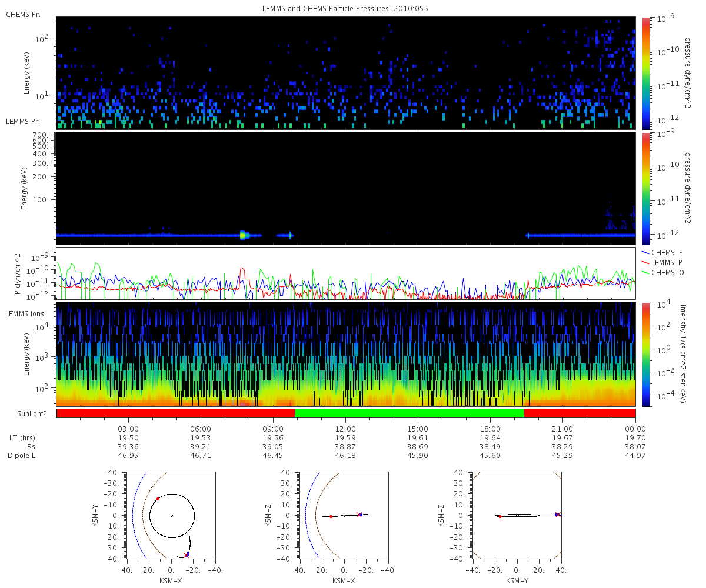The height and width of the screenshot is (588, 706).
Task: Click the red dot in KSM-X/KSM-Y orbit plot
Action: point(158,499)
